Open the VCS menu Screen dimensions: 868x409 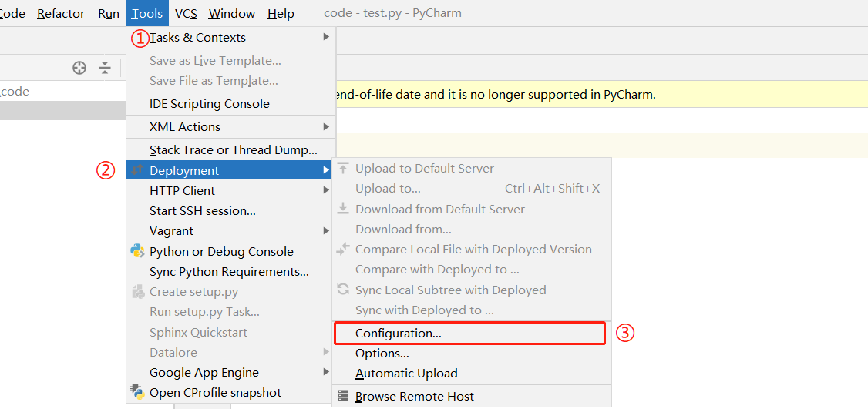tap(186, 14)
